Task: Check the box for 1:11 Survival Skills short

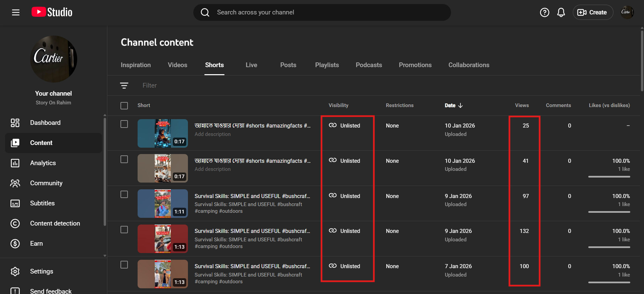Action: pos(124,195)
